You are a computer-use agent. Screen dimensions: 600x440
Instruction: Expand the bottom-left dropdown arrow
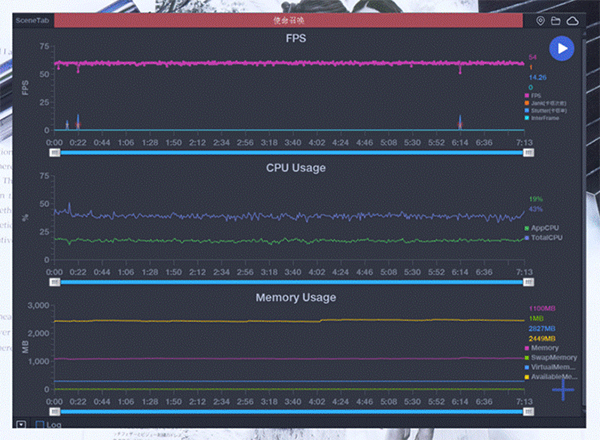tap(22, 425)
